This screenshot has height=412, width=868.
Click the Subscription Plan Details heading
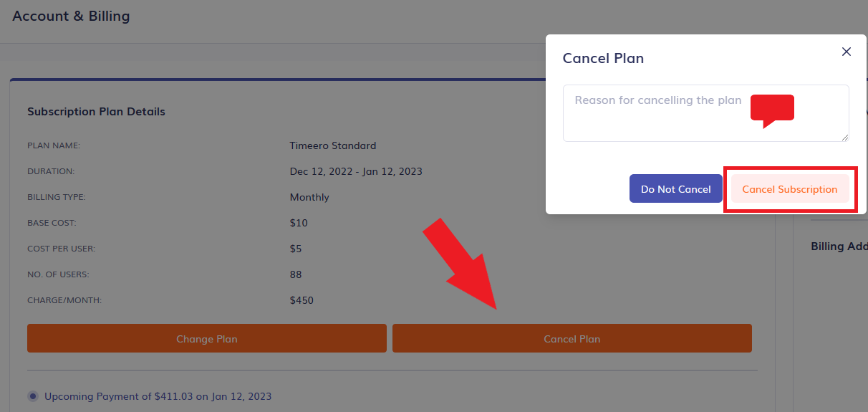pos(96,112)
